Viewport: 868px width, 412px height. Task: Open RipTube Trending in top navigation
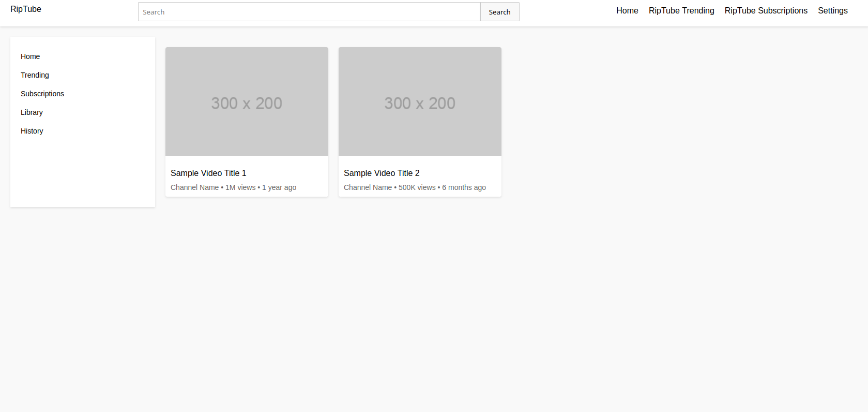point(681,11)
